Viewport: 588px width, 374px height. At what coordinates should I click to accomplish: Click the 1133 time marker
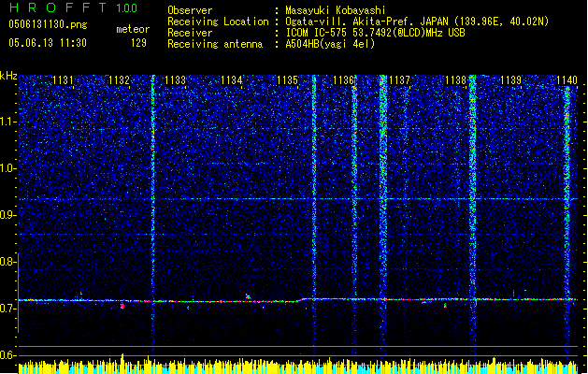pyautogui.click(x=175, y=80)
